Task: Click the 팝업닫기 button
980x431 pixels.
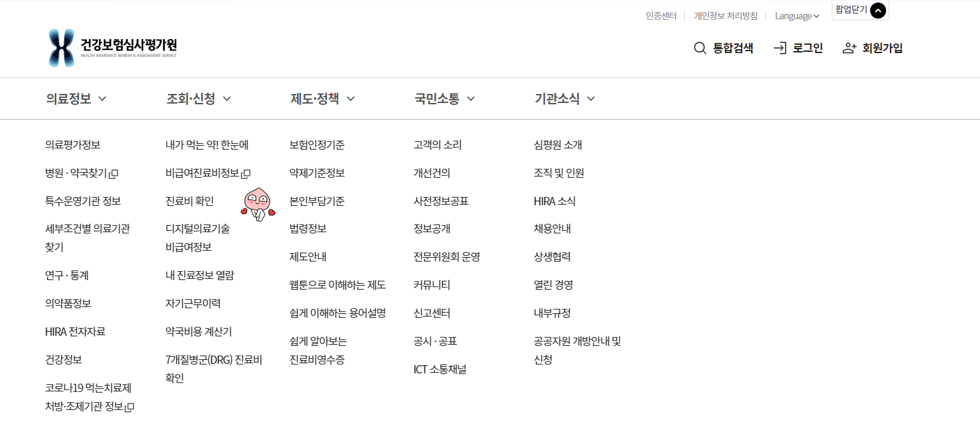Action: [x=850, y=10]
